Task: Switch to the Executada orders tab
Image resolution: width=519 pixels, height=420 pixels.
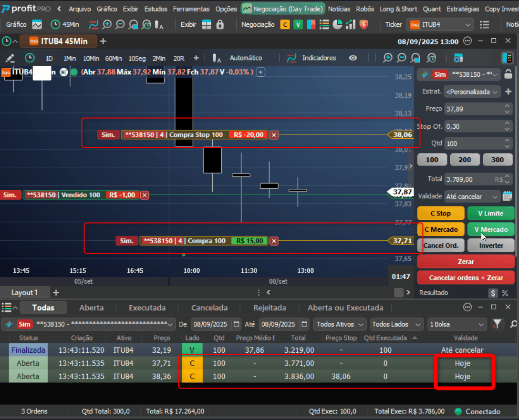Action: tap(147, 308)
